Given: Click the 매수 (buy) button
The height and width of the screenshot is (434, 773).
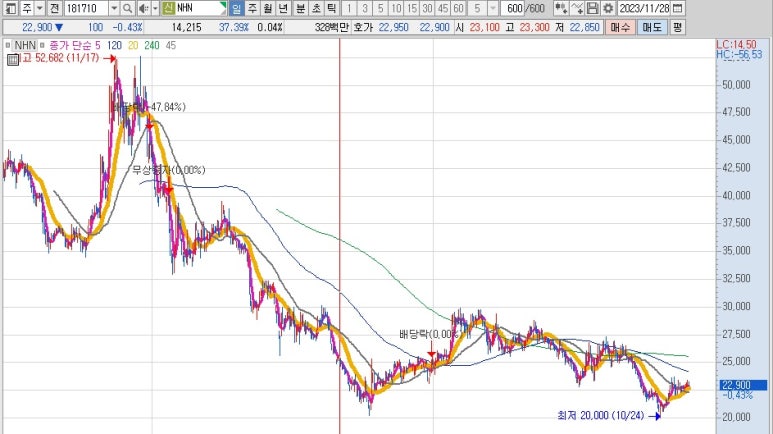Looking at the screenshot, I should coord(619,27).
